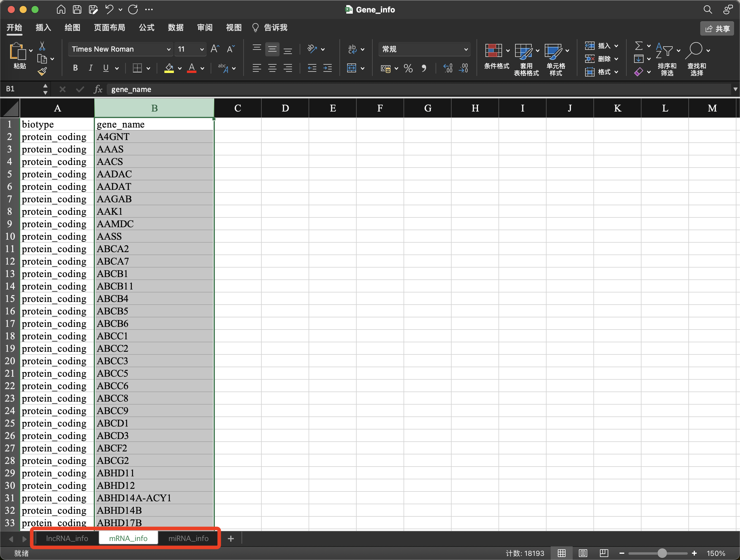Image resolution: width=740 pixels, height=560 pixels.
Task: Align text right
Action: tap(288, 68)
